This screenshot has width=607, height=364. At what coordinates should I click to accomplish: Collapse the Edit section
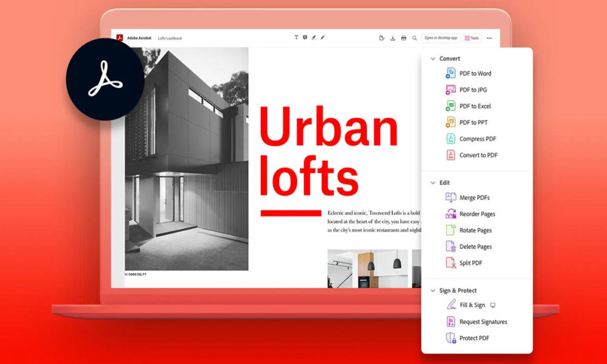coord(433,182)
